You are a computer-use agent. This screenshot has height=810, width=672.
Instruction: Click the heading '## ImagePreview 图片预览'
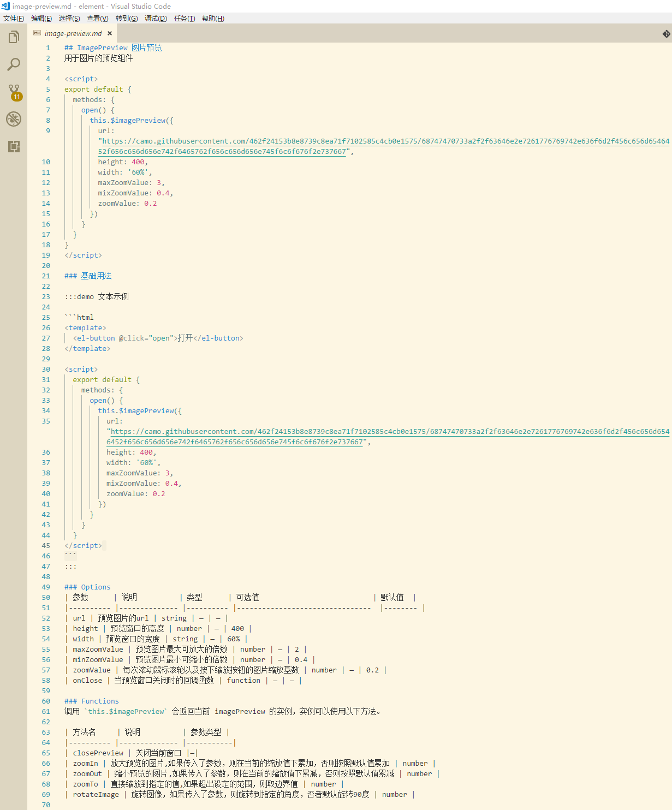point(113,48)
